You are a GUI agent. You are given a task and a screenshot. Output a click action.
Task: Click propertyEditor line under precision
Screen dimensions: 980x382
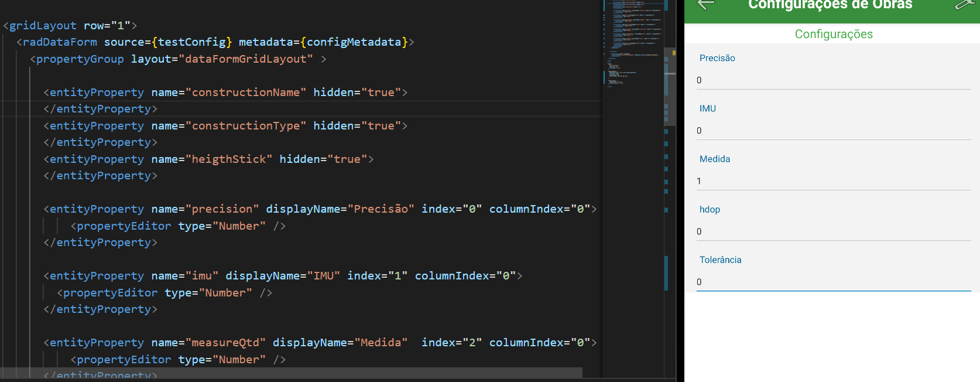178,226
